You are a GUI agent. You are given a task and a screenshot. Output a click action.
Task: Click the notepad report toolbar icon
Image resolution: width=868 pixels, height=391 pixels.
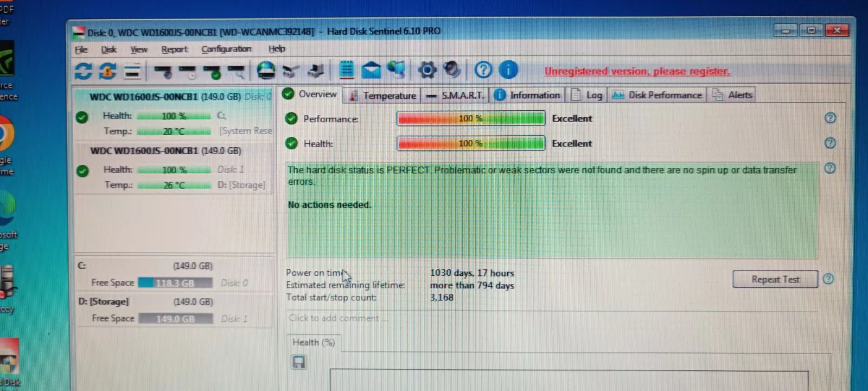pyautogui.click(x=347, y=70)
